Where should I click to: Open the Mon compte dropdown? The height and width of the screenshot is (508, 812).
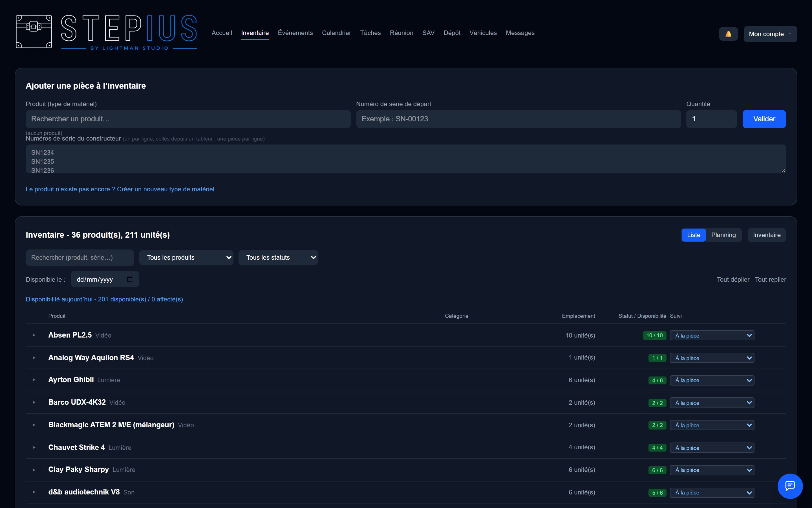(x=770, y=34)
